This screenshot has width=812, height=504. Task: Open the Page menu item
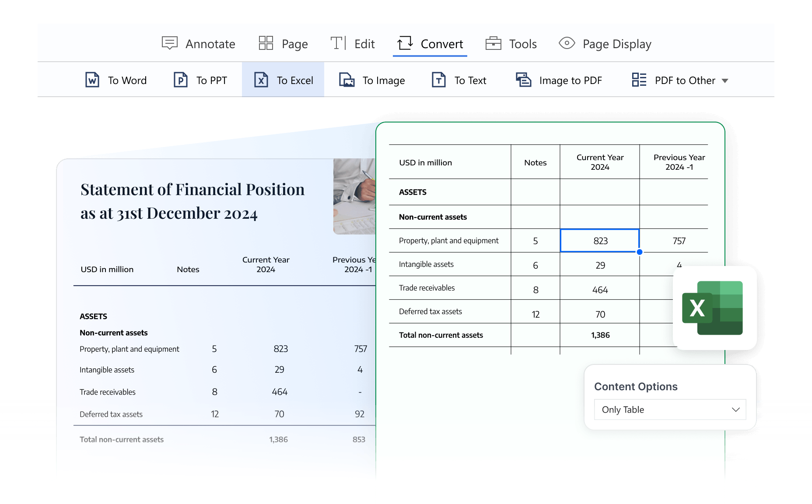[283, 43]
